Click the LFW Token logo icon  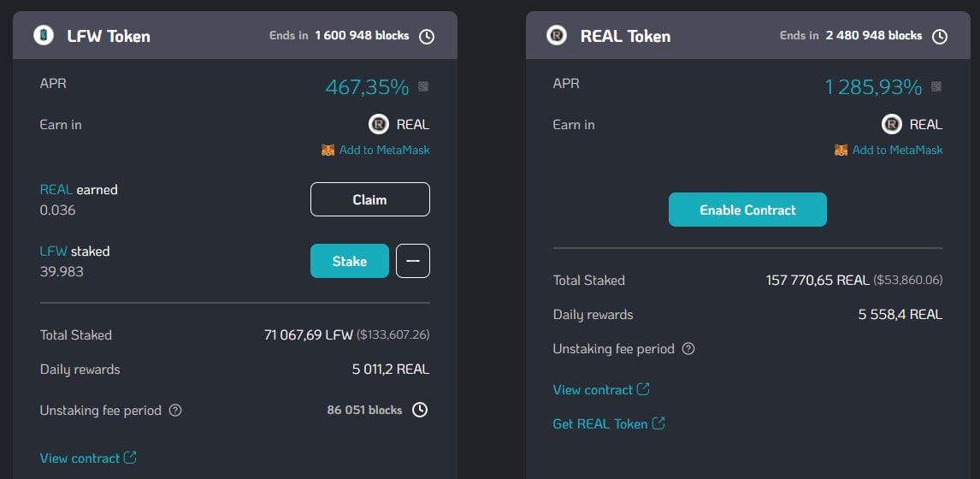pyautogui.click(x=44, y=35)
